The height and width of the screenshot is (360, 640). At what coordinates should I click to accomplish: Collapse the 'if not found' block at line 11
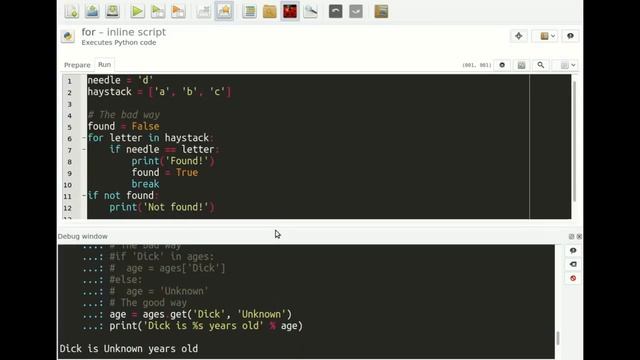tap(84, 196)
